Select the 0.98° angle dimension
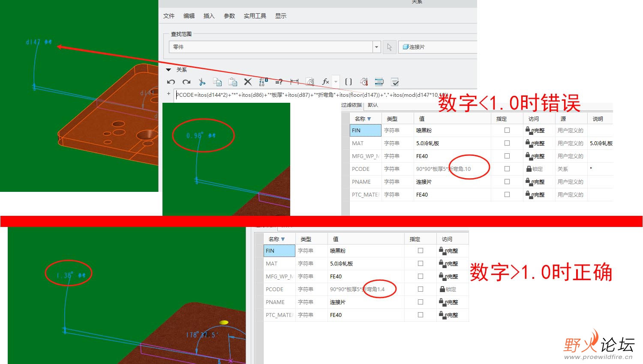Image resolution: width=643 pixels, height=364 pixels. coord(201,135)
